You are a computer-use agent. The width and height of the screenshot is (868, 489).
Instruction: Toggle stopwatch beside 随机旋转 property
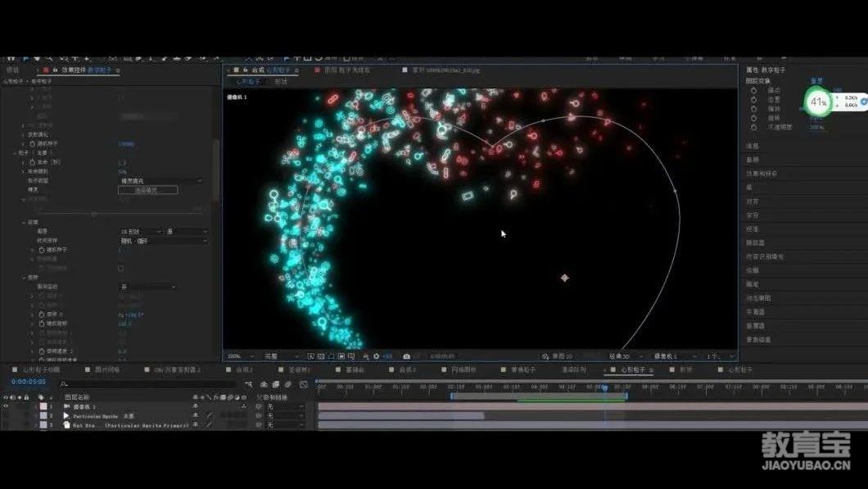point(42,324)
